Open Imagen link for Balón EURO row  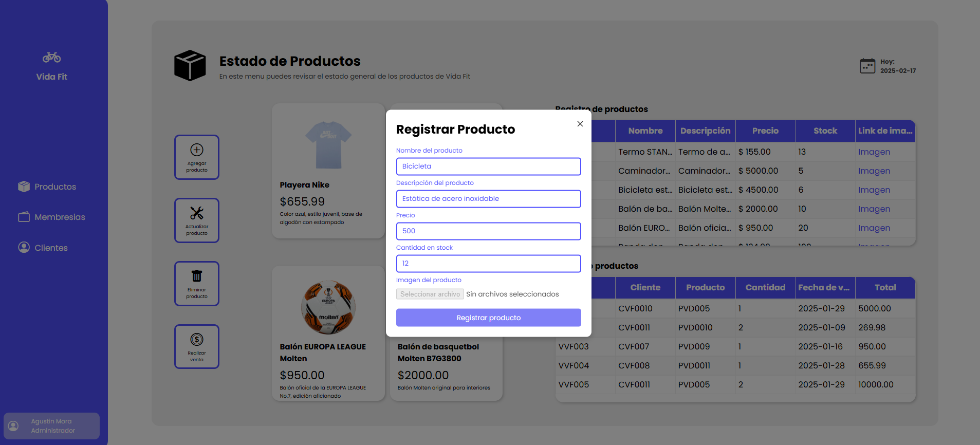click(x=874, y=228)
